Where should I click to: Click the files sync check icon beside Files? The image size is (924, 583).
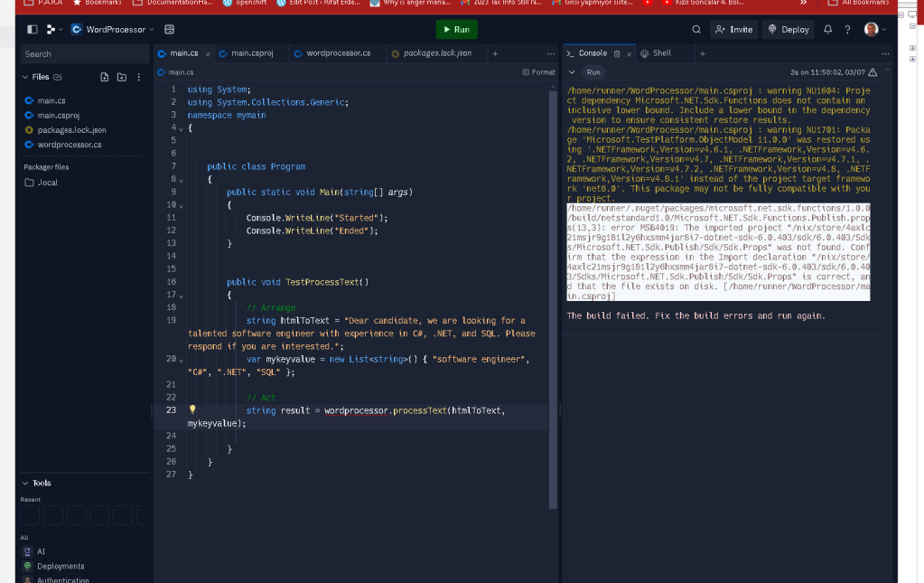pos(58,77)
